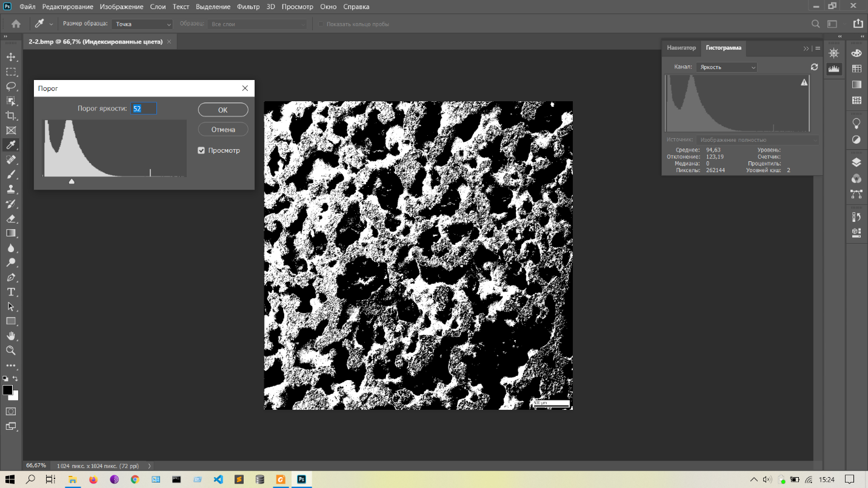
Task: Refresh the histogram with the refresh icon
Action: pyautogui.click(x=814, y=67)
